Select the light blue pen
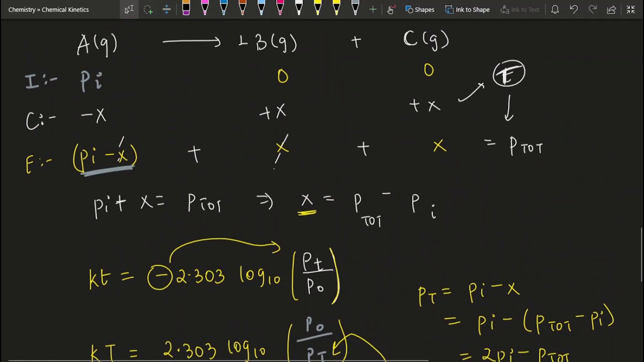Image resolution: width=644 pixels, height=362 pixels. [261, 8]
